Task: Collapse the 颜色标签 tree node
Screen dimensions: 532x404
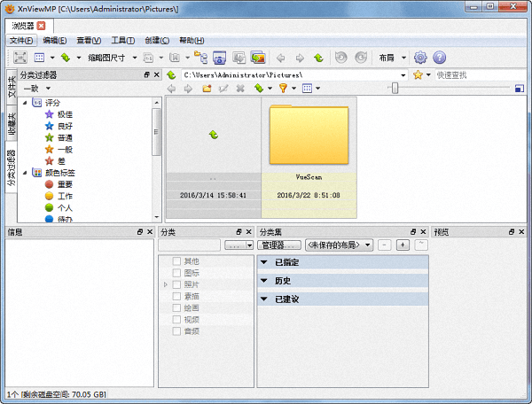Action: 25,173
